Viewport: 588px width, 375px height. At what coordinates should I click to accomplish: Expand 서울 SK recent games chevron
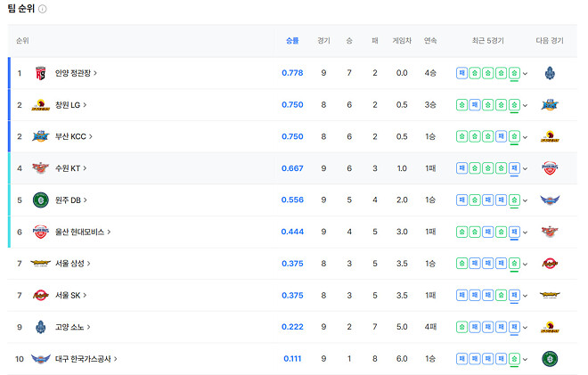coord(526,296)
